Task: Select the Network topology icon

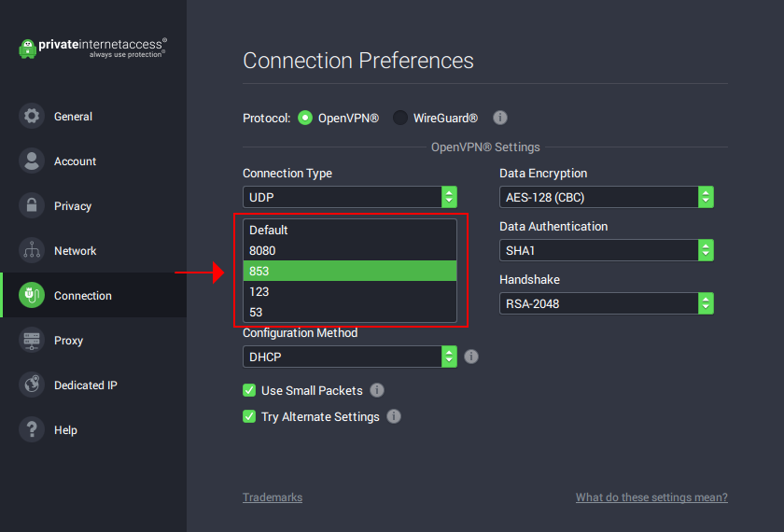Action: (32, 251)
